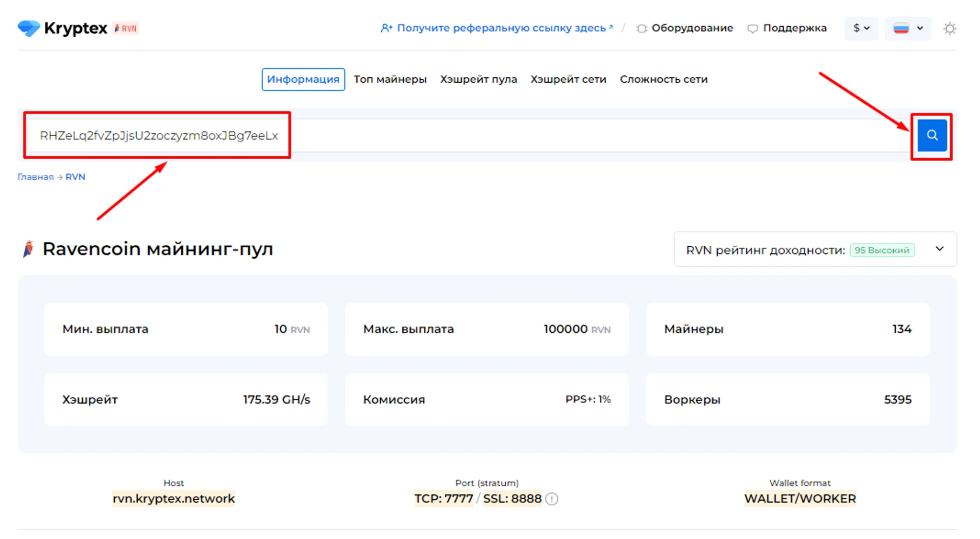
Task: Go to the Сложность сети tab
Action: [x=663, y=79]
